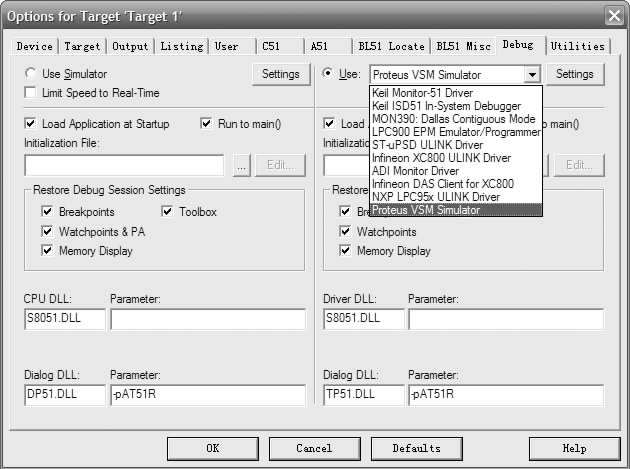Open driver Settings button

tap(575, 74)
